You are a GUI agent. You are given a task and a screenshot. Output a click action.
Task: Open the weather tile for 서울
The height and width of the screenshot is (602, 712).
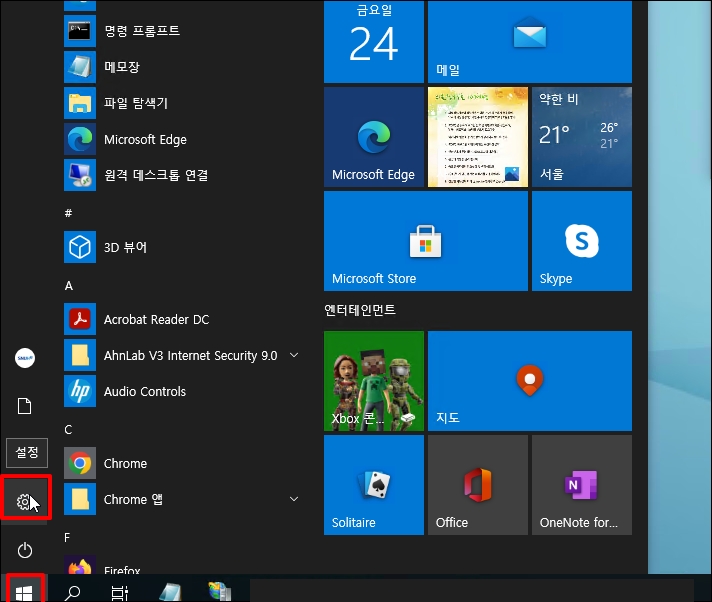tap(582, 137)
